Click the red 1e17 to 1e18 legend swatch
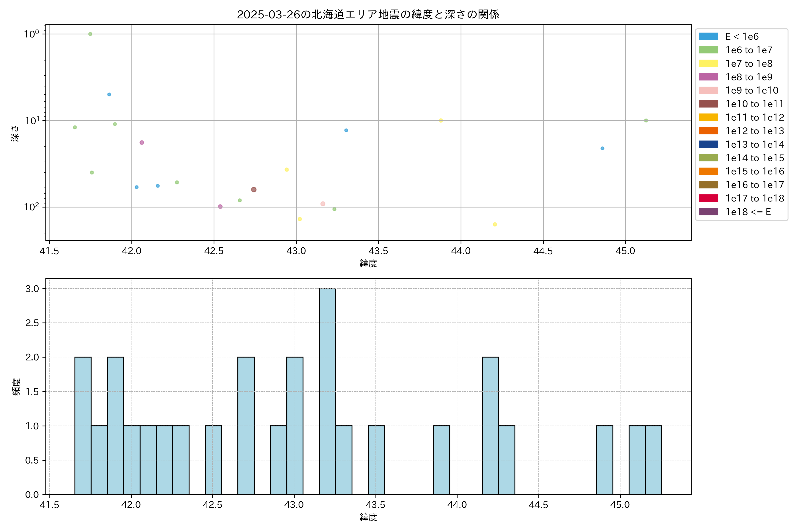Image resolution: width=798 pixels, height=532 pixels. pos(708,198)
